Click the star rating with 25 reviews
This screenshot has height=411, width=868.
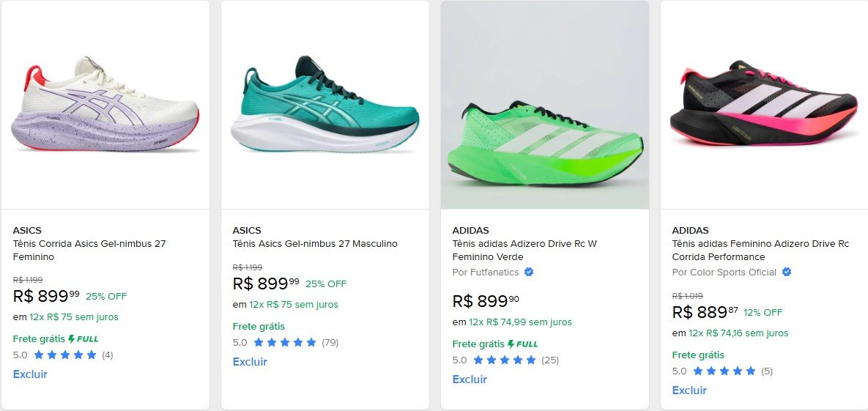tap(505, 360)
